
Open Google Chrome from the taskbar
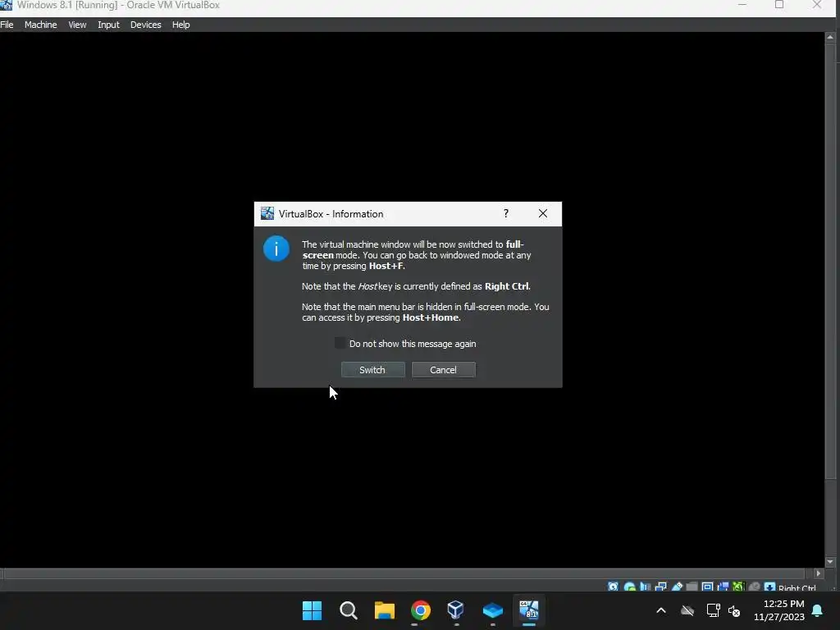tap(421, 610)
